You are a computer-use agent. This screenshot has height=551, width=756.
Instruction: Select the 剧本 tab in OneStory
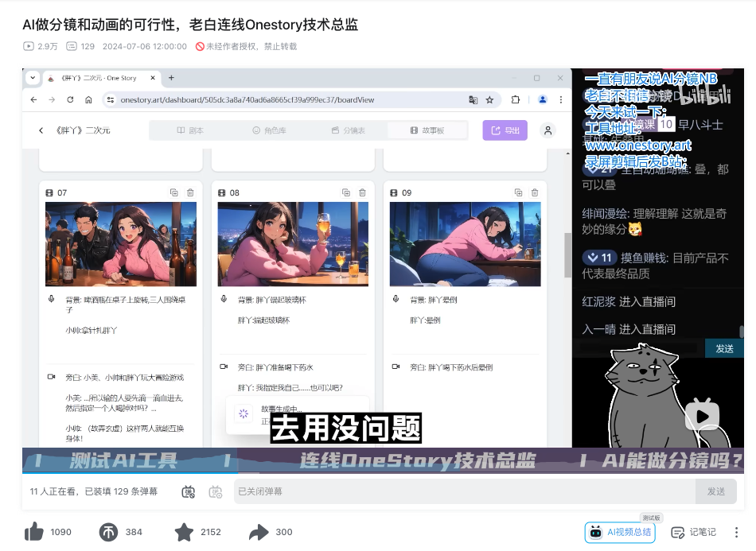(190, 130)
